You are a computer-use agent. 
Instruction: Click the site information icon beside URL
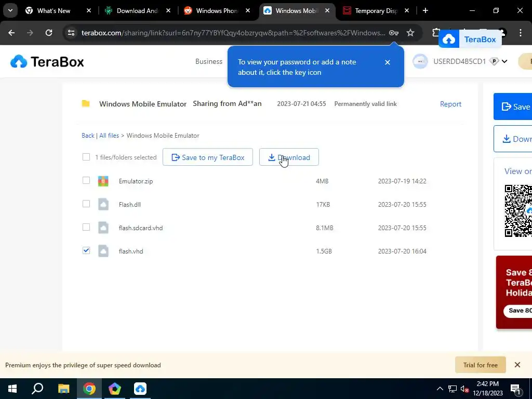coord(71,33)
